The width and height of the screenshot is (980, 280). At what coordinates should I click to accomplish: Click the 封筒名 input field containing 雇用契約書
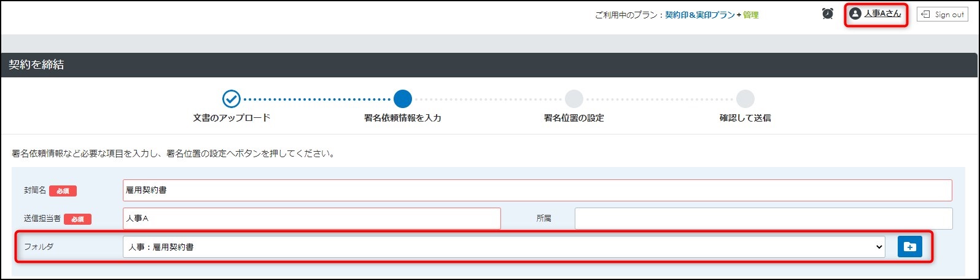(x=537, y=190)
